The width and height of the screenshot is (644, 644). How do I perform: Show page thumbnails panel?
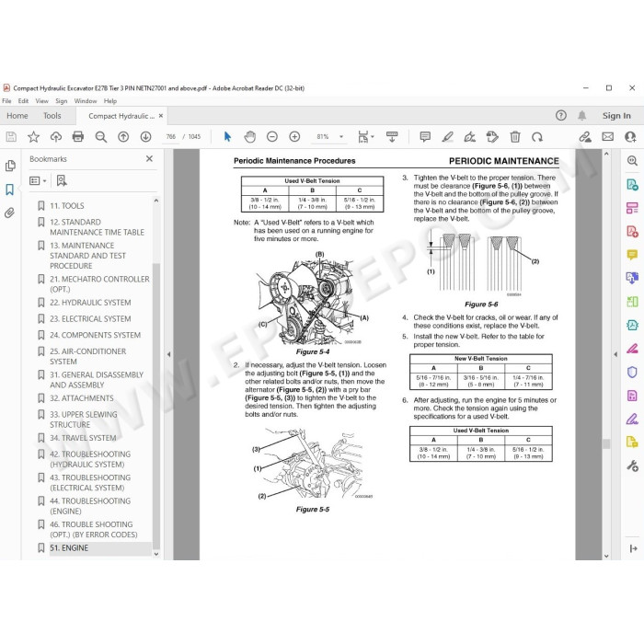click(10, 166)
